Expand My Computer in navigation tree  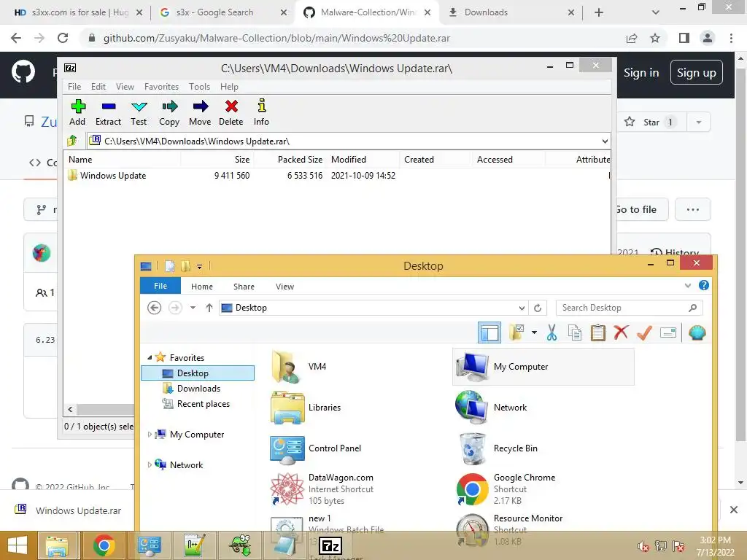[x=150, y=435]
